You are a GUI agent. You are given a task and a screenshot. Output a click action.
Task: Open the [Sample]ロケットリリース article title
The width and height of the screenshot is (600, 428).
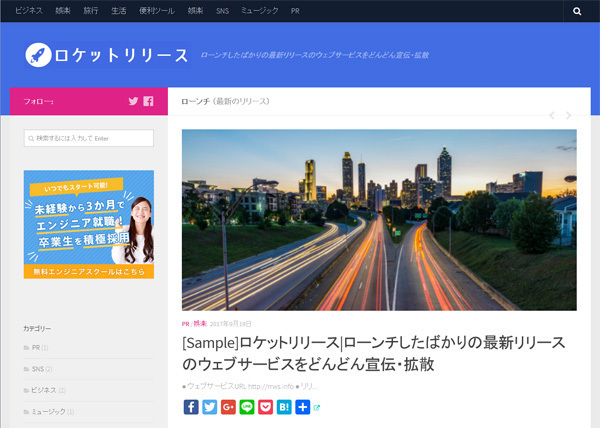pyautogui.click(x=375, y=354)
